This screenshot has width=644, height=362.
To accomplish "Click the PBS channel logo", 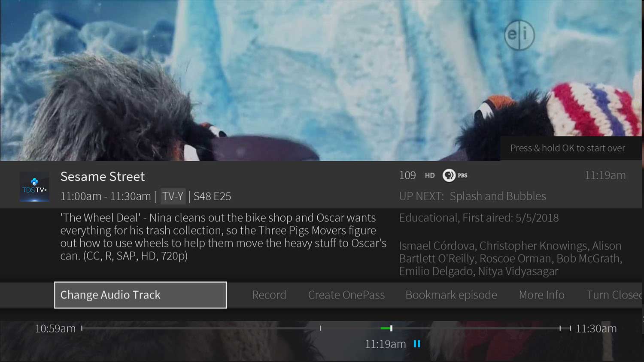I will (455, 175).
